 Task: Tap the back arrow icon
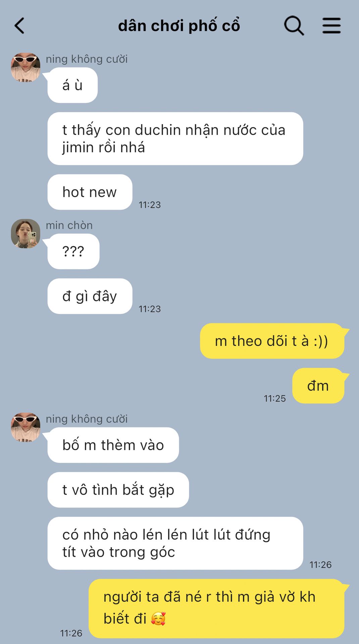[19, 26]
